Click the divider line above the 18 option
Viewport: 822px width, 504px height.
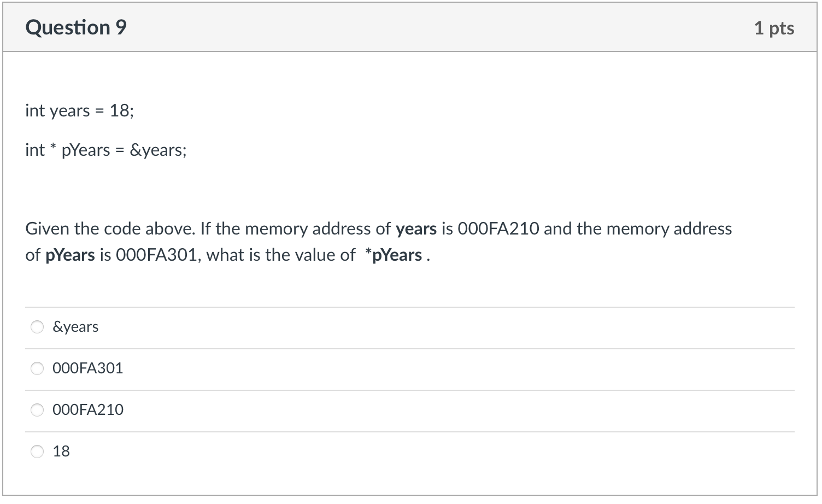410,431
